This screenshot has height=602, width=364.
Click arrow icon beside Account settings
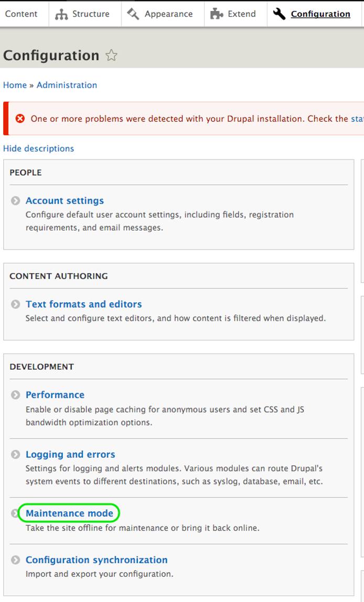click(x=16, y=201)
